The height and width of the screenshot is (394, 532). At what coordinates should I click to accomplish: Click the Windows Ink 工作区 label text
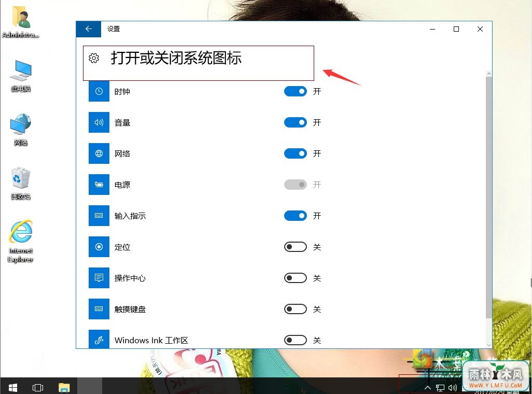click(151, 341)
